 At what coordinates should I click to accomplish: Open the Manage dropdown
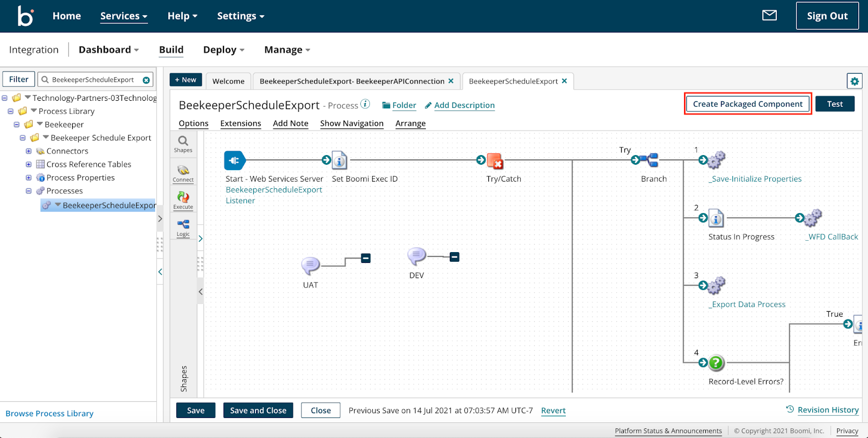pos(287,50)
